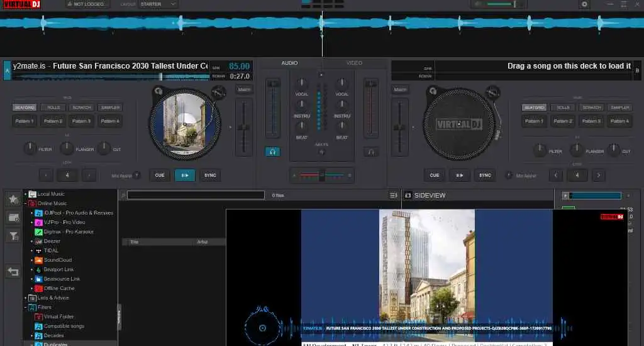Click the Digitrax Pro Karaoke icon
Viewport: 644px width, 346px height.
(38, 232)
